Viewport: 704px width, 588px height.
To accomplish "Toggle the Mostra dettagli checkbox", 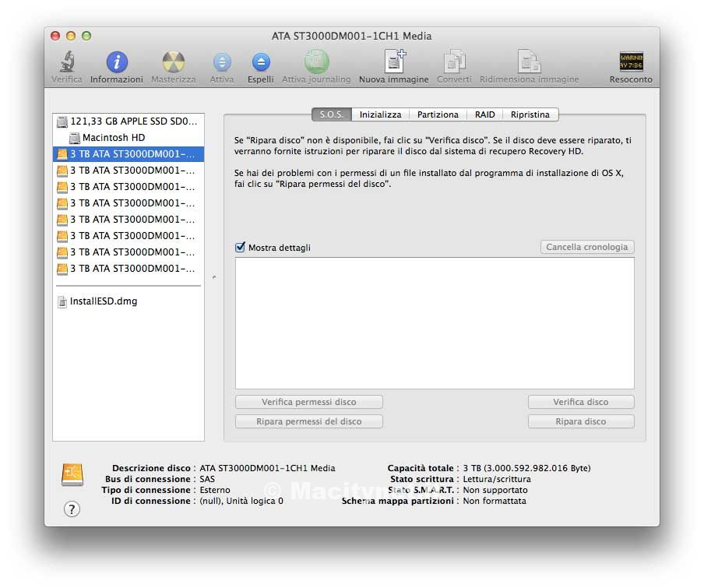I will pyautogui.click(x=240, y=248).
